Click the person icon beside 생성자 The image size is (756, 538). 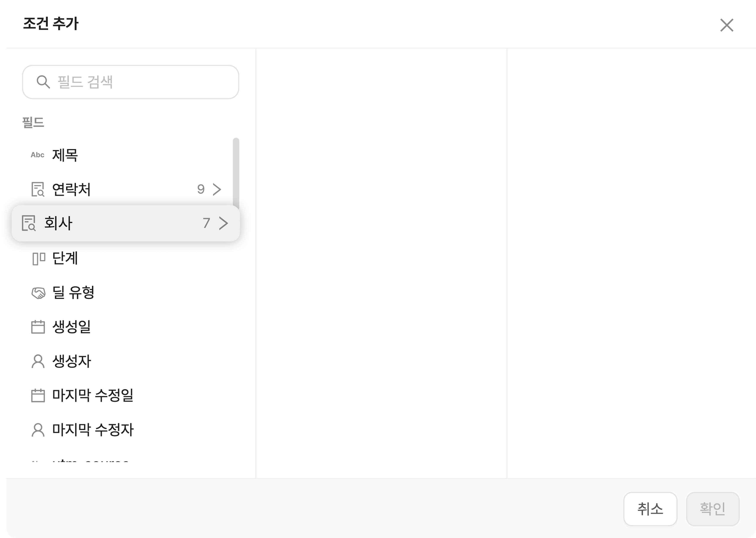pyautogui.click(x=38, y=361)
